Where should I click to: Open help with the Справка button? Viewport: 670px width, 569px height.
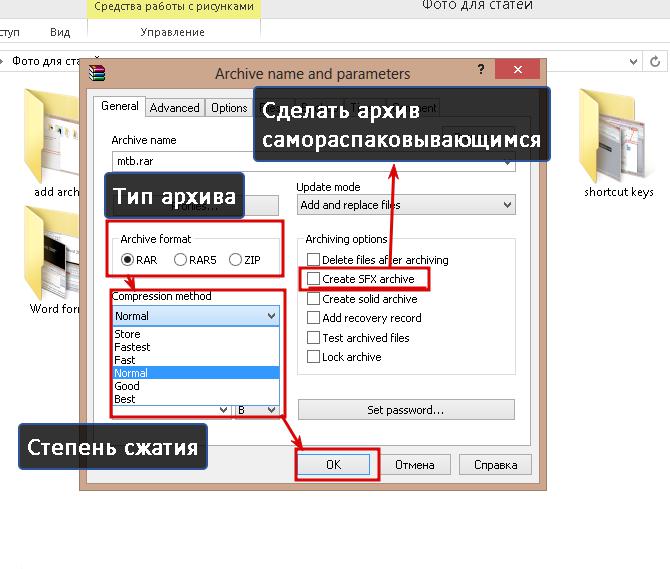coord(496,464)
